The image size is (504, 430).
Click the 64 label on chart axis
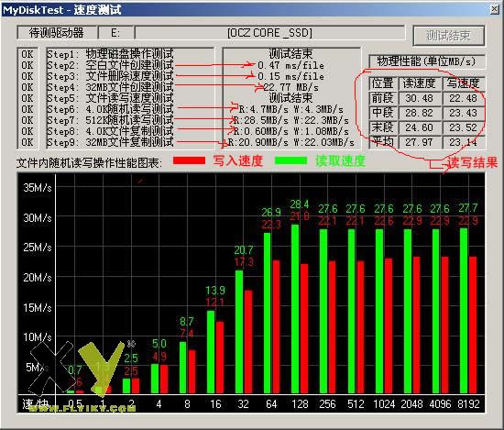pyautogui.click(x=271, y=404)
